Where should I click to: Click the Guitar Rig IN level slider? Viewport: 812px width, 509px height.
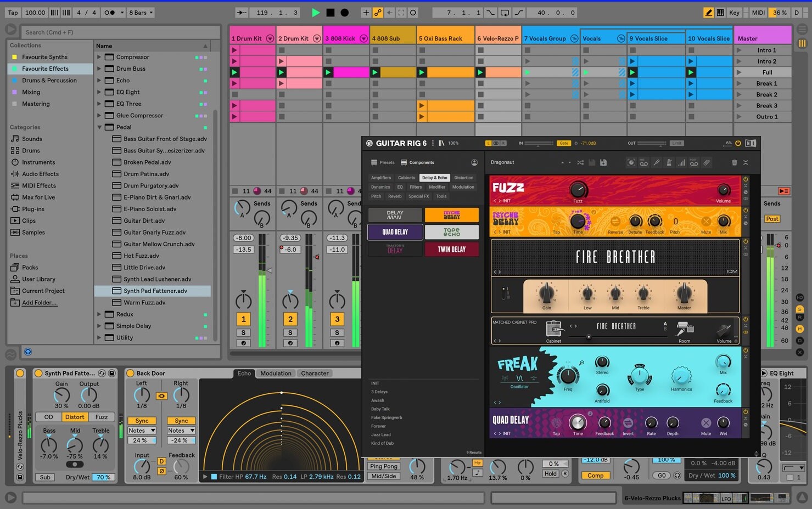pos(539,143)
